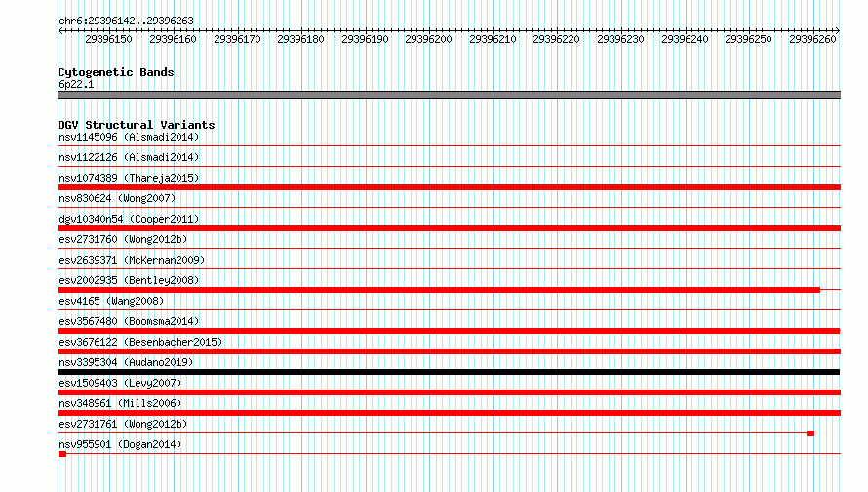Click ruler position 29396250
868x492 pixels.
748,39
